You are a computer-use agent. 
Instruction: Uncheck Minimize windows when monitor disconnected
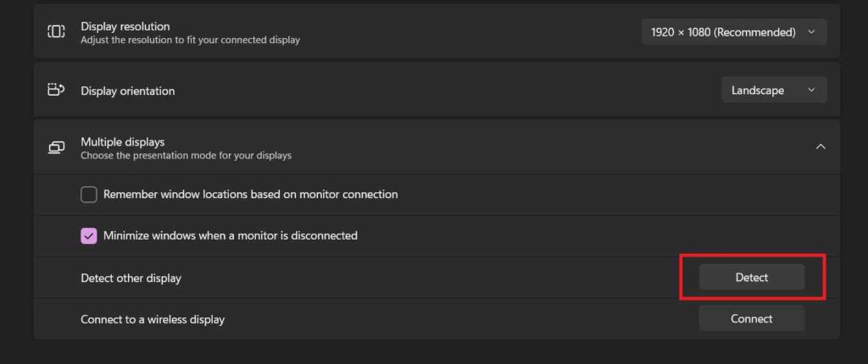pos(88,235)
